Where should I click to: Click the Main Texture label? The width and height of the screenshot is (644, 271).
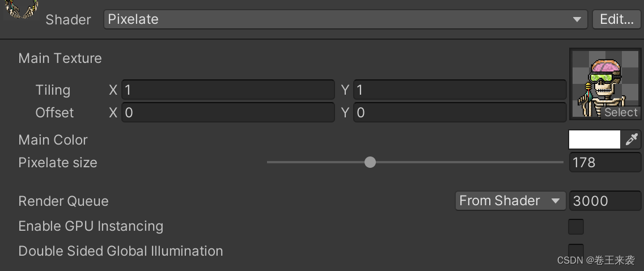(x=60, y=58)
